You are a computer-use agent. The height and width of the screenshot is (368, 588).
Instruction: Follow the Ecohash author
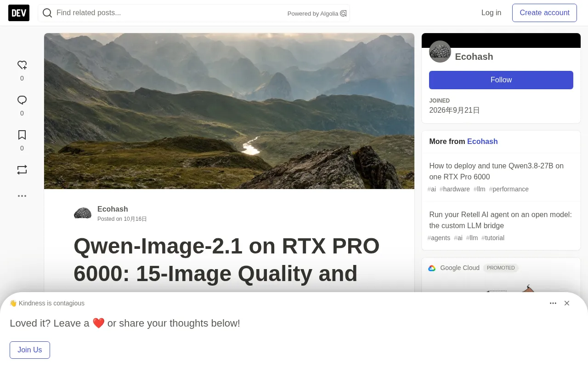[501, 80]
